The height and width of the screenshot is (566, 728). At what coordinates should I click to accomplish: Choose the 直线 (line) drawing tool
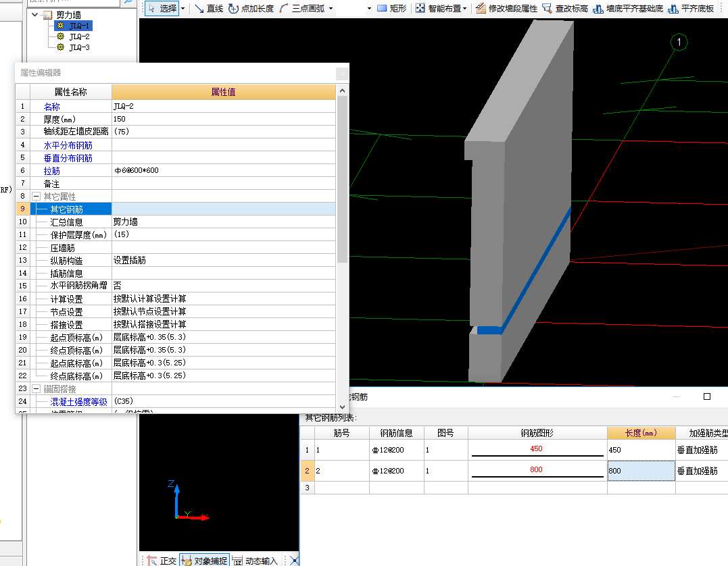[x=208, y=8]
